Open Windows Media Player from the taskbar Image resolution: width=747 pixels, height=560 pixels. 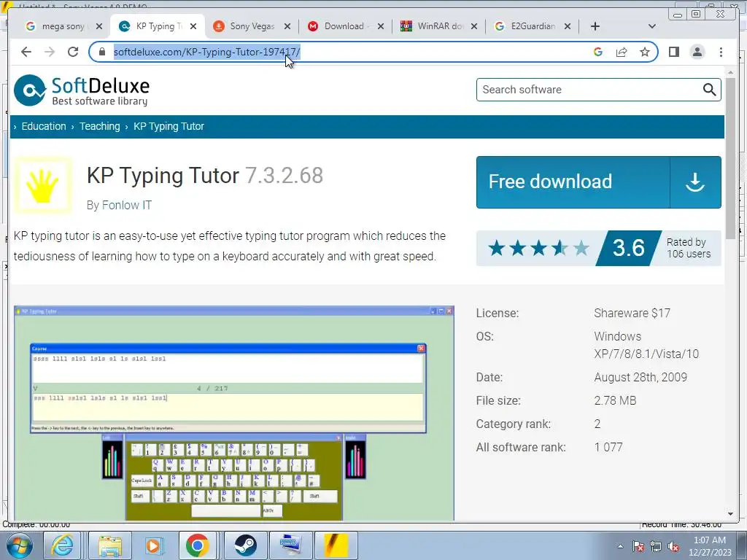153,545
